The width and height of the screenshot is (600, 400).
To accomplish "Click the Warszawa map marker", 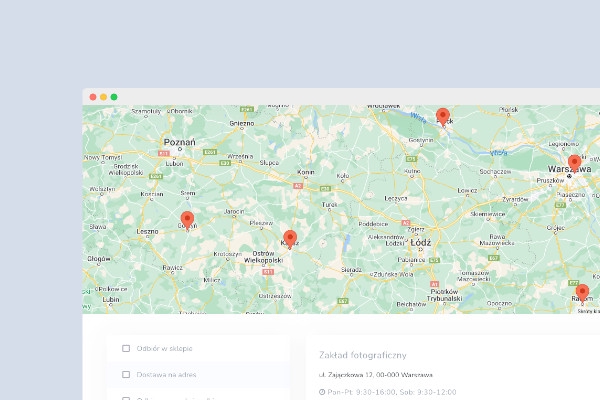I will (x=574, y=162).
